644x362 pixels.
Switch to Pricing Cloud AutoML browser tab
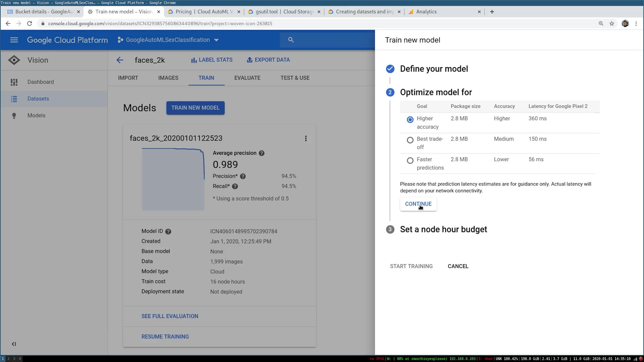coord(204,12)
